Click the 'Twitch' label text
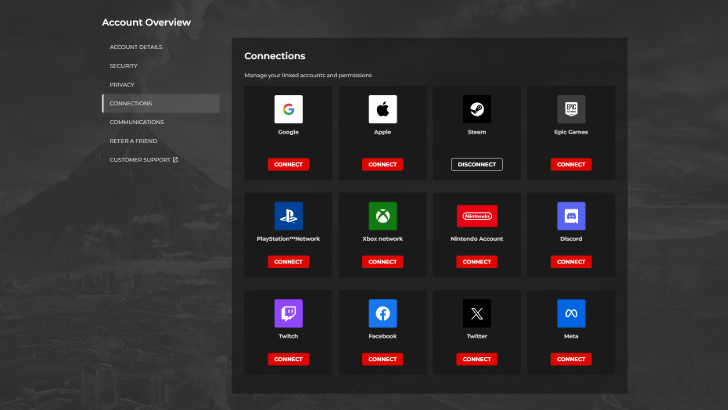 (288, 336)
